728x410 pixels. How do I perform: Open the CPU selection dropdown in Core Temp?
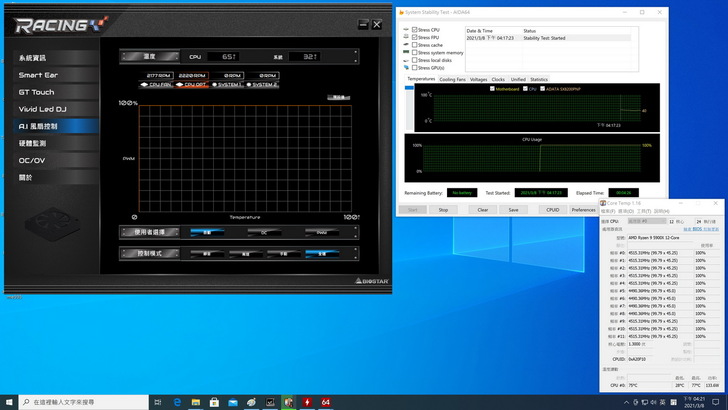pos(645,221)
